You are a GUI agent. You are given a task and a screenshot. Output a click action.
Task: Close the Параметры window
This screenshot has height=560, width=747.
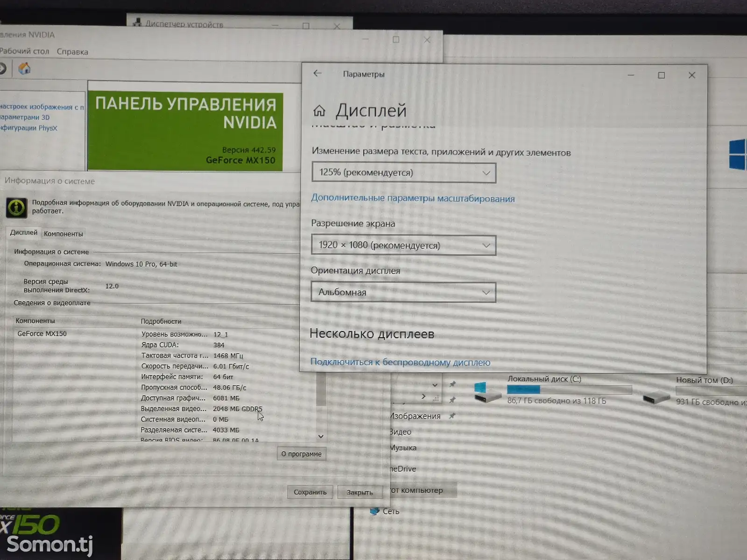tap(692, 75)
